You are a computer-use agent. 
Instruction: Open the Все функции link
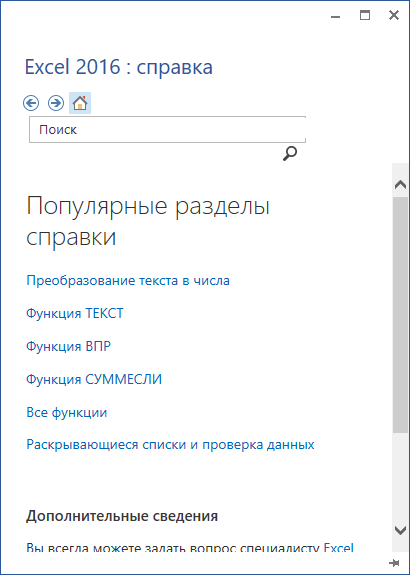click(x=67, y=413)
